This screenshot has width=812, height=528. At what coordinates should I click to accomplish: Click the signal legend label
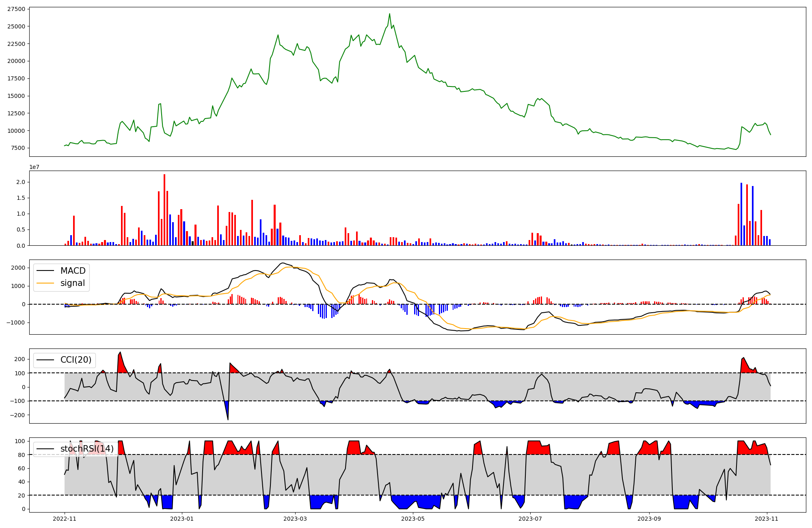tap(72, 283)
